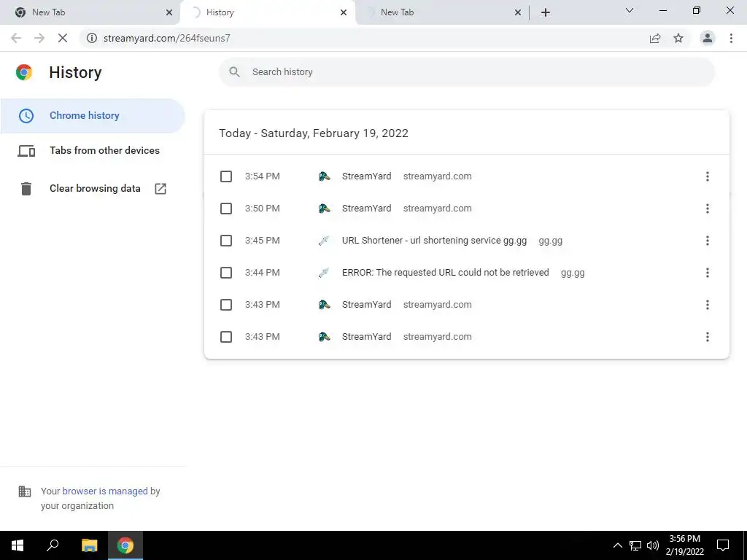Image resolution: width=747 pixels, height=560 pixels.
Task: Click the forward navigation arrow
Action: 39,38
